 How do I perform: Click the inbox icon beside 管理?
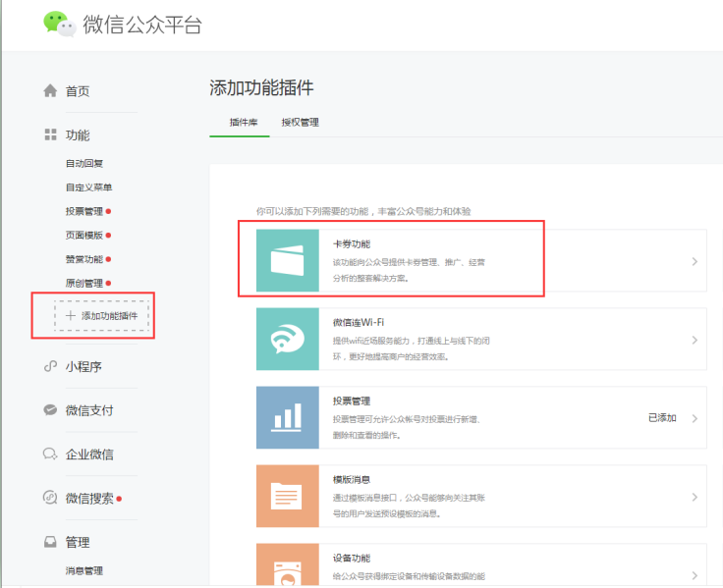[50, 542]
